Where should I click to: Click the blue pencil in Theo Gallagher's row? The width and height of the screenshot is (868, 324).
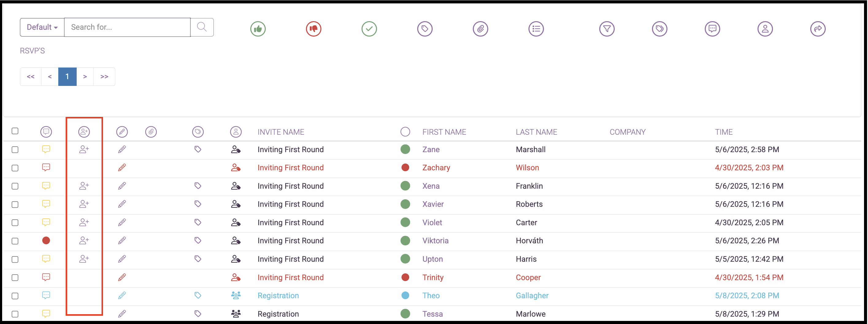(x=122, y=295)
